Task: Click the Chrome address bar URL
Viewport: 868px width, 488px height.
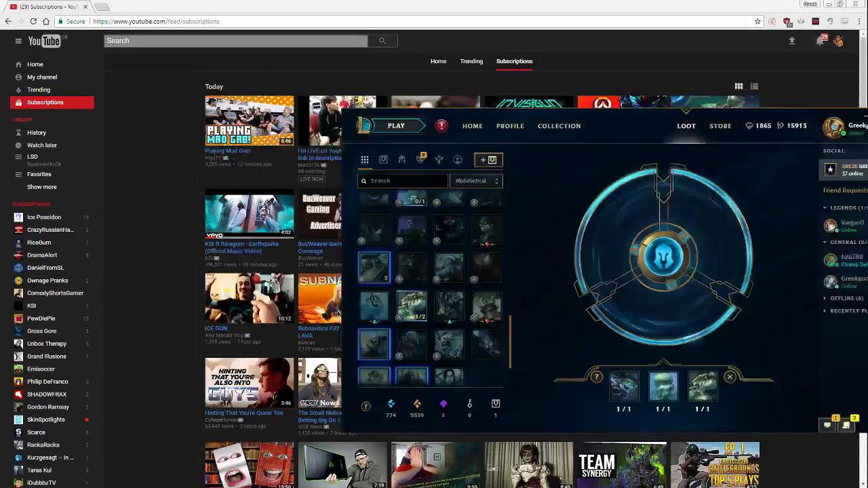Action: (157, 22)
